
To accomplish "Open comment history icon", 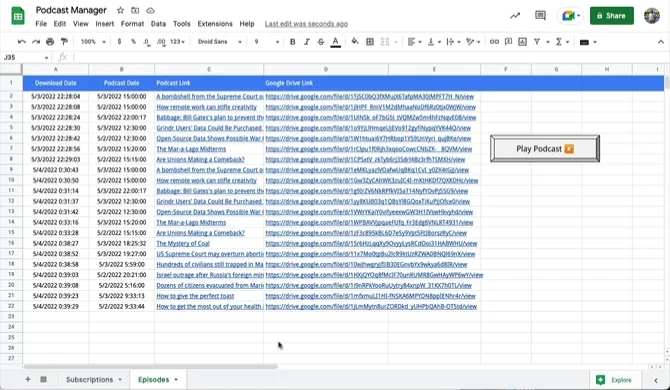I will tap(541, 16).
